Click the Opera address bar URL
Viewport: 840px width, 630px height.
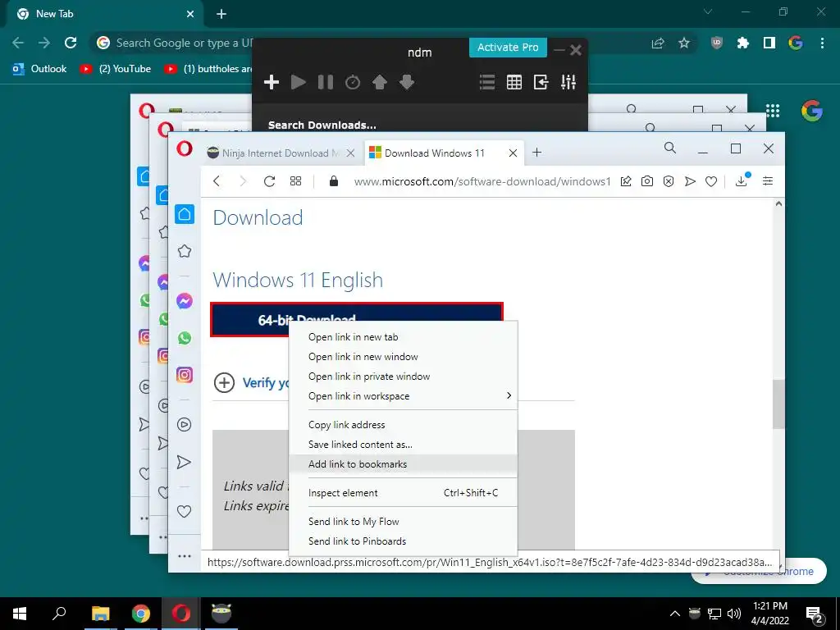coord(482,181)
